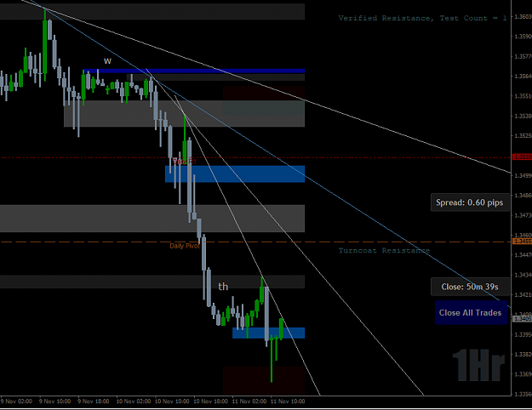Click the 1.3564 price axis value
Screen dimensions: 532x410
pyautogui.click(x=523, y=76)
